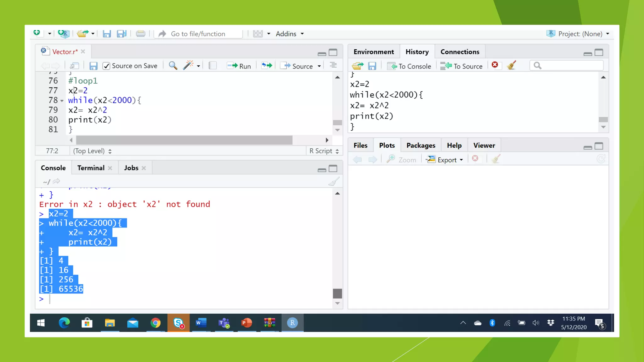Save the script from editor toolbar
Screen dimensions: 644x362
click(x=93, y=66)
